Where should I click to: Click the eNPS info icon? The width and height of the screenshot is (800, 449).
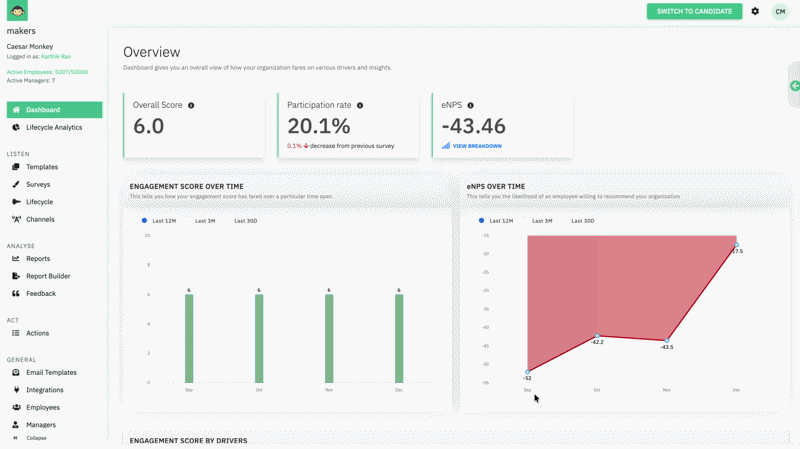tap(470, 105)
